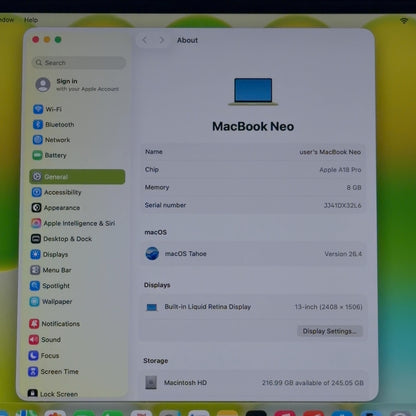Open Wallpaper settings
Screen dimensions: 416x416
[51, 301]
